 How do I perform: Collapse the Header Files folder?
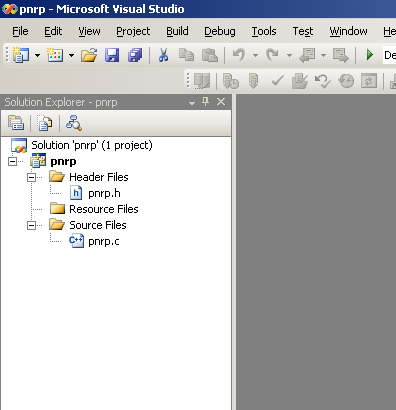(31, 178)
